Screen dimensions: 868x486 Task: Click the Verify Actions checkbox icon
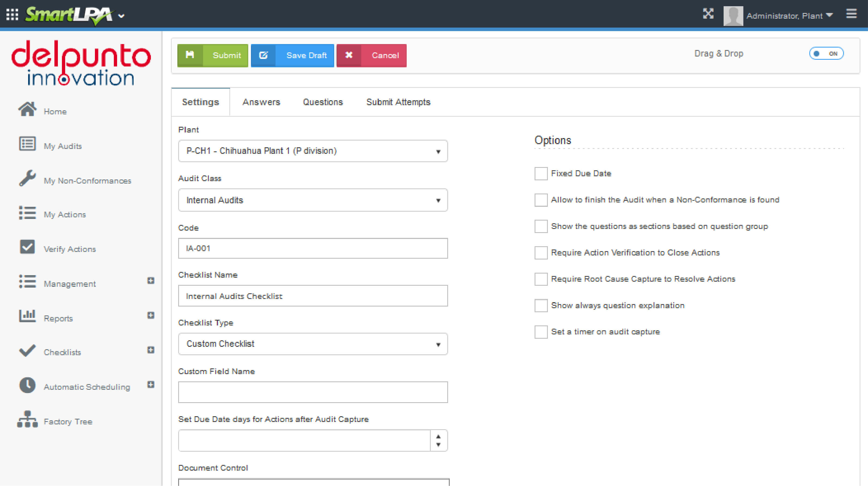[x=27, y=247]
